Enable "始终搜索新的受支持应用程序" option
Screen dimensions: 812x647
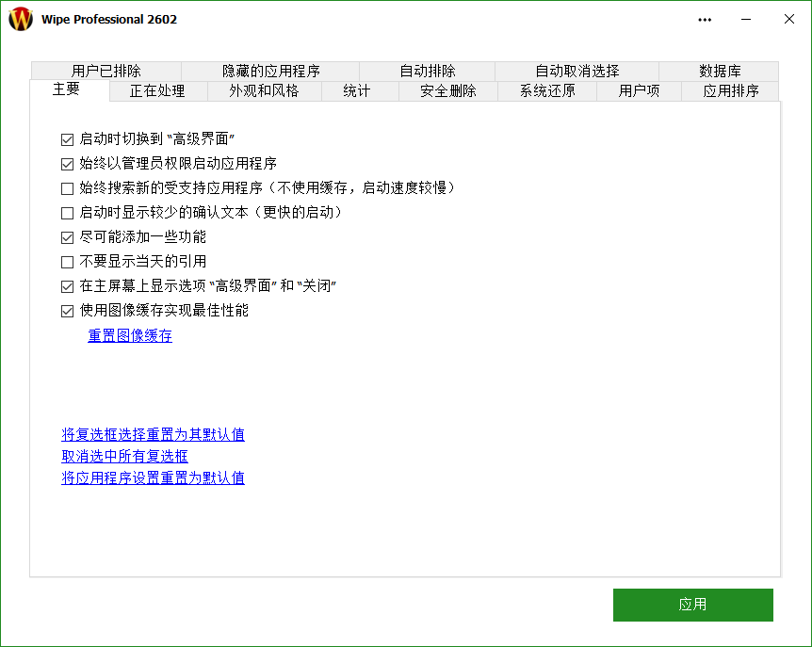coord(67,188)
